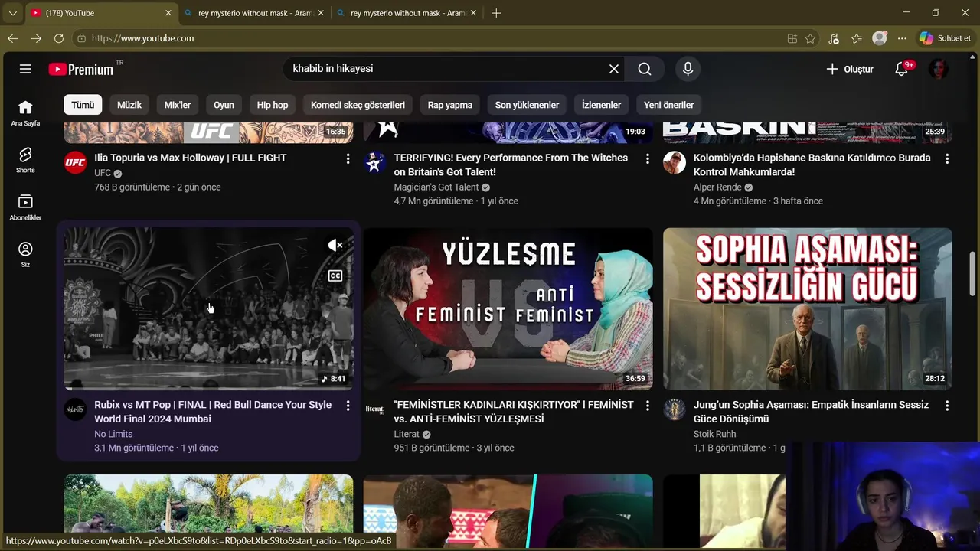Click the Rubix preview progress bar
This screenshot has height=551, width=980.
click(208, 389)
